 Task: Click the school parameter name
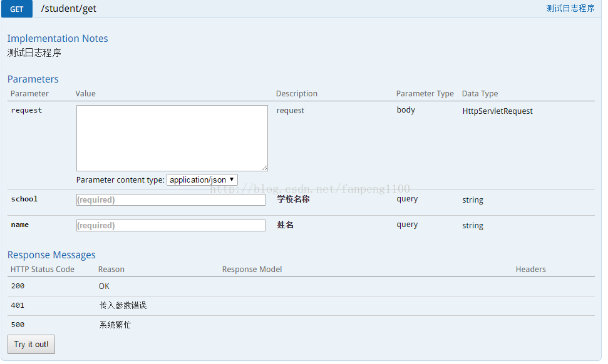click(x=24, y=199)
